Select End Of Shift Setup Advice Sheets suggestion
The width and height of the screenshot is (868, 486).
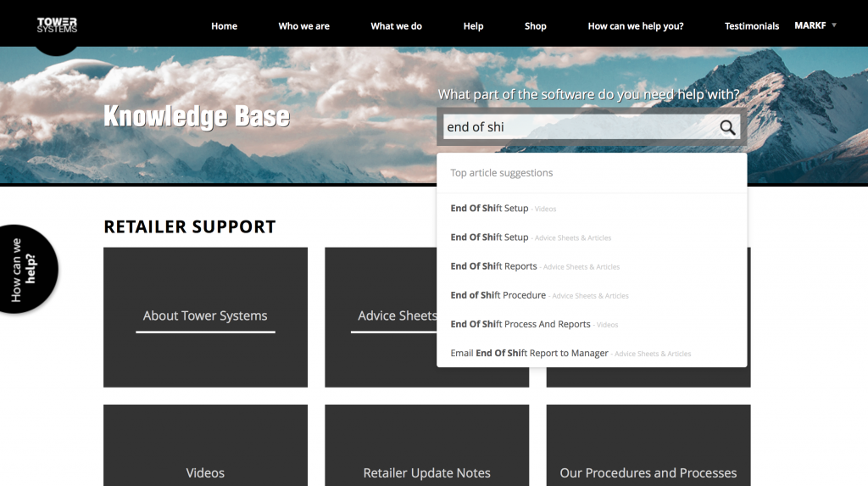(591, 237)
